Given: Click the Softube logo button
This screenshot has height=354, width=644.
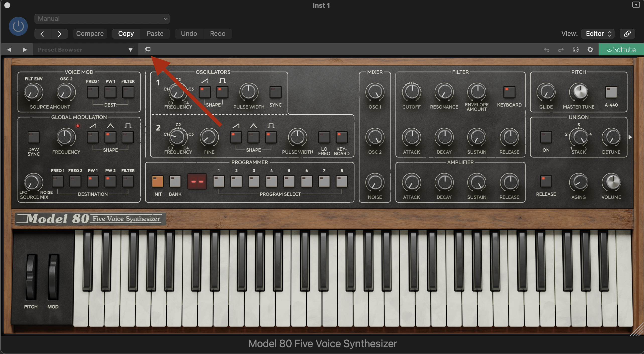Looking at the screenshot, I should [621, 50].
